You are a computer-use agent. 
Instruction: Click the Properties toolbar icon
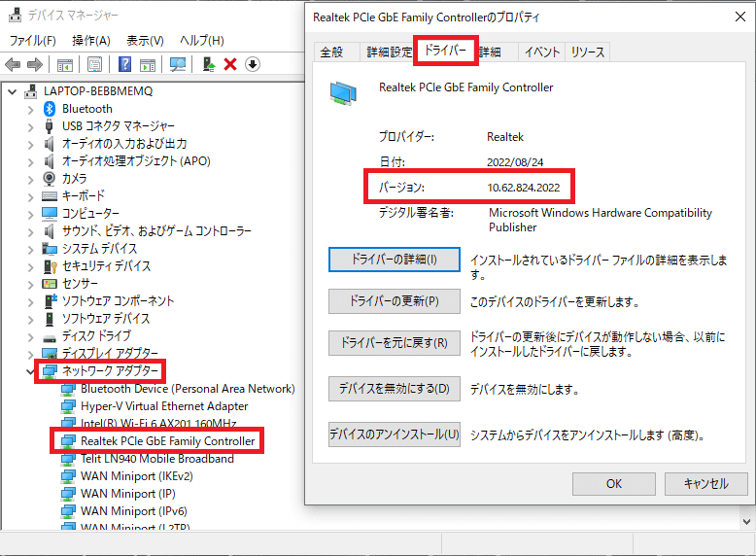[x=94, y=64]
